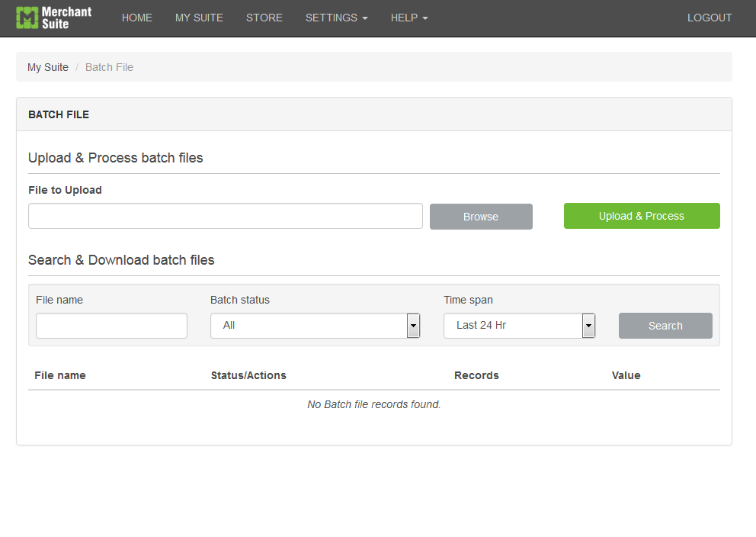Open the Time span dropdown
756x537 pixels.
click(x=519, y=326)
